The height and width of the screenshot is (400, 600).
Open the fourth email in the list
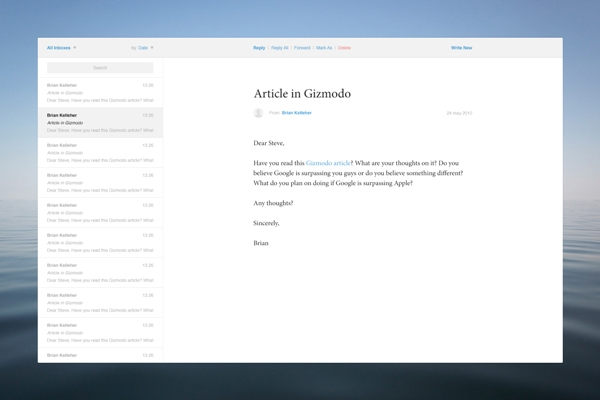[100, 183]
